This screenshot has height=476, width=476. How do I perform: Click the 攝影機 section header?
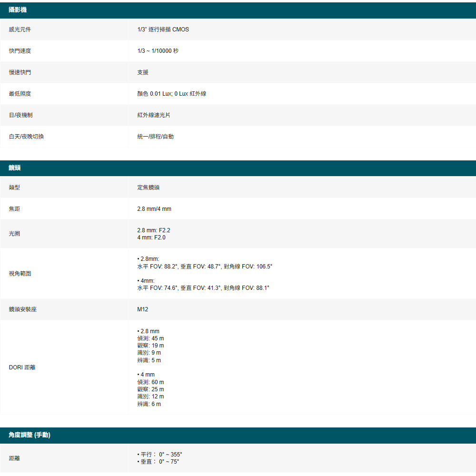point(18,10)
